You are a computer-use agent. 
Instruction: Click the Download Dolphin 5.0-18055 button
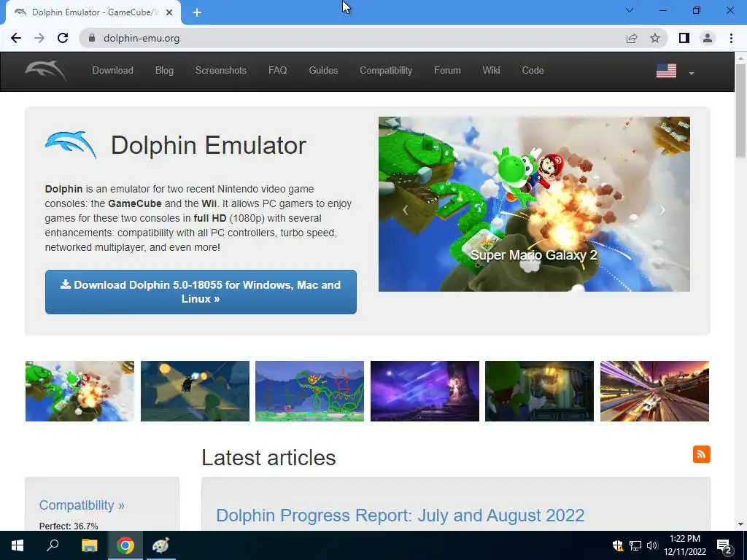pyautogui.click(x=201, y=292)
